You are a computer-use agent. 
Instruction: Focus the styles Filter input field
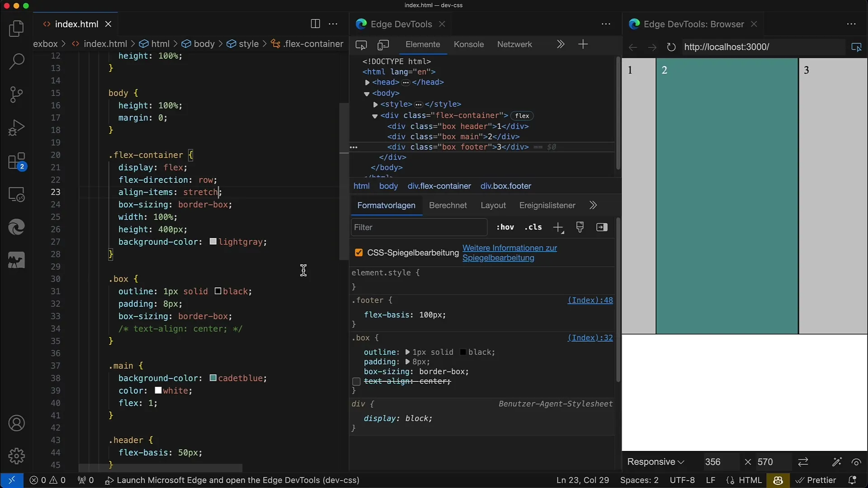pos(419,227)
